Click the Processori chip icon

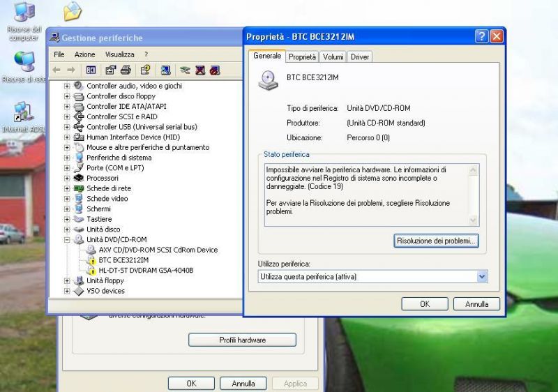click(x=79, y=179)
